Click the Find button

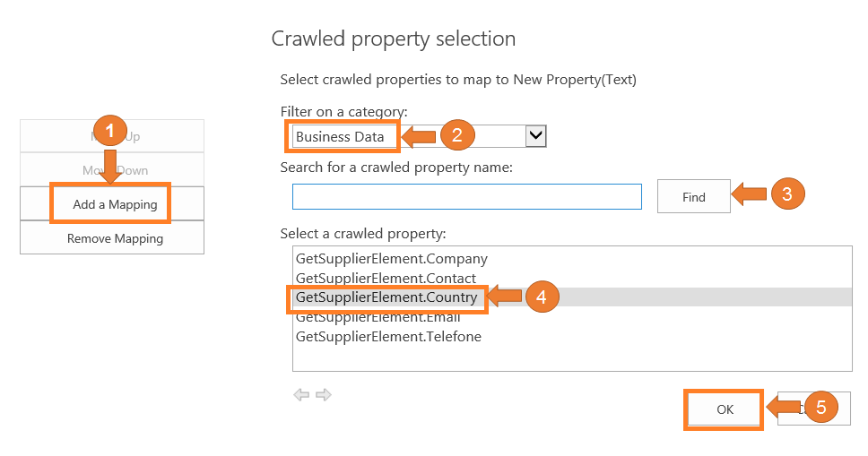click(x=693, y=197)
